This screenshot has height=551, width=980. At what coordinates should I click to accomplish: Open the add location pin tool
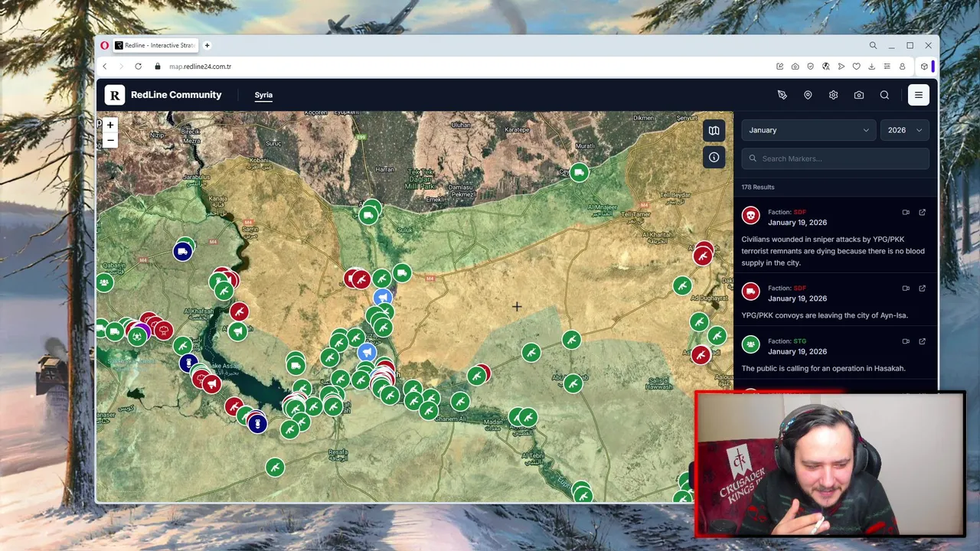point(808,95)
